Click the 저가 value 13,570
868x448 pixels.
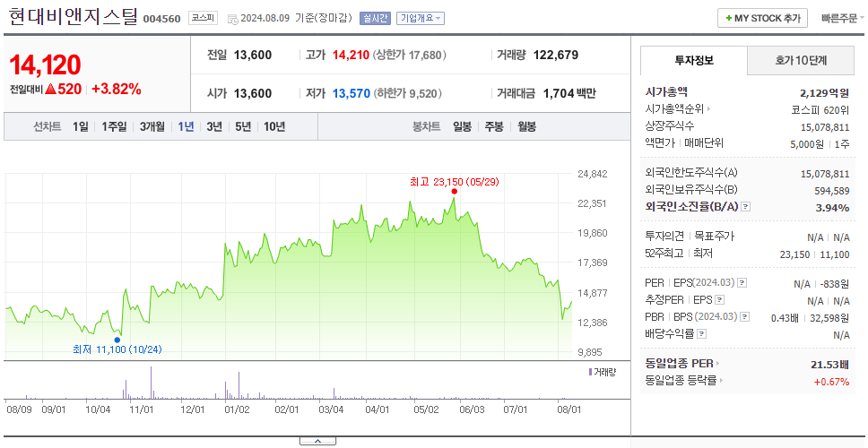pyautogui.click(x=351, y=93)
